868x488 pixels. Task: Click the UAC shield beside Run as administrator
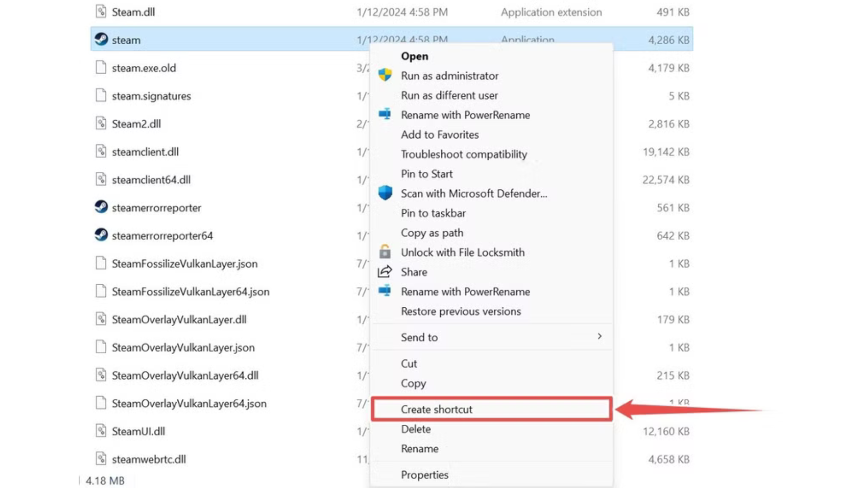coord(385,75)
